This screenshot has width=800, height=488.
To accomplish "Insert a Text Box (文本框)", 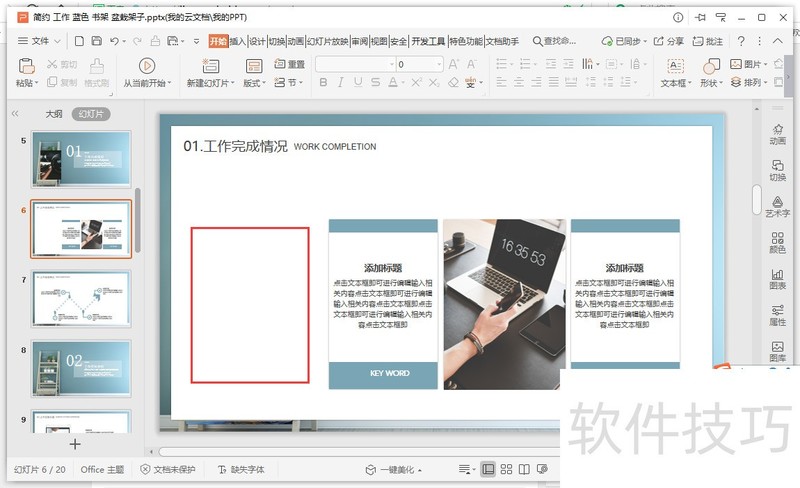I will pyautogui.click(x=676, y=72).
